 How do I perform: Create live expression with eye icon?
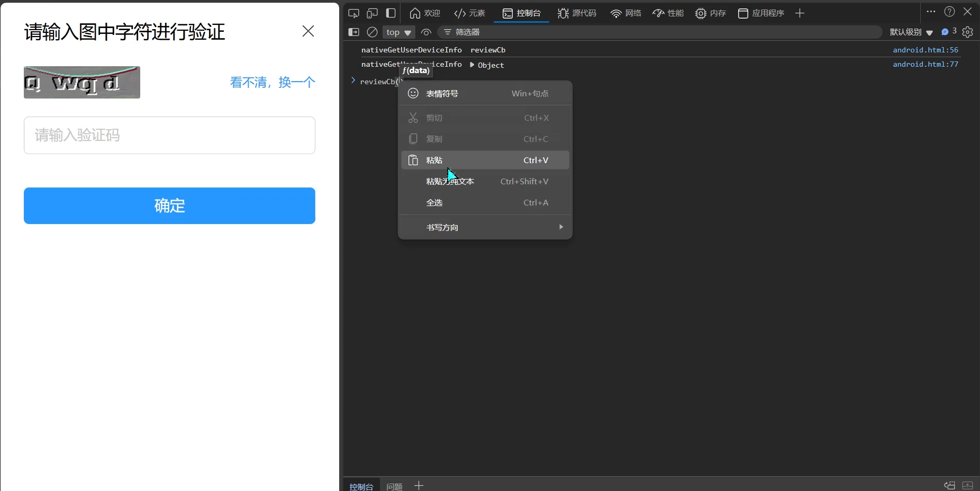426,32
